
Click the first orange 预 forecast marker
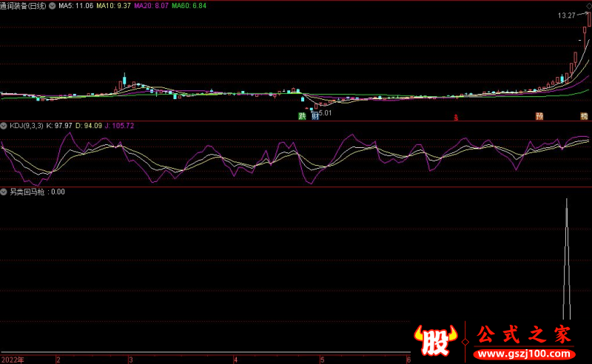[539, 116]
